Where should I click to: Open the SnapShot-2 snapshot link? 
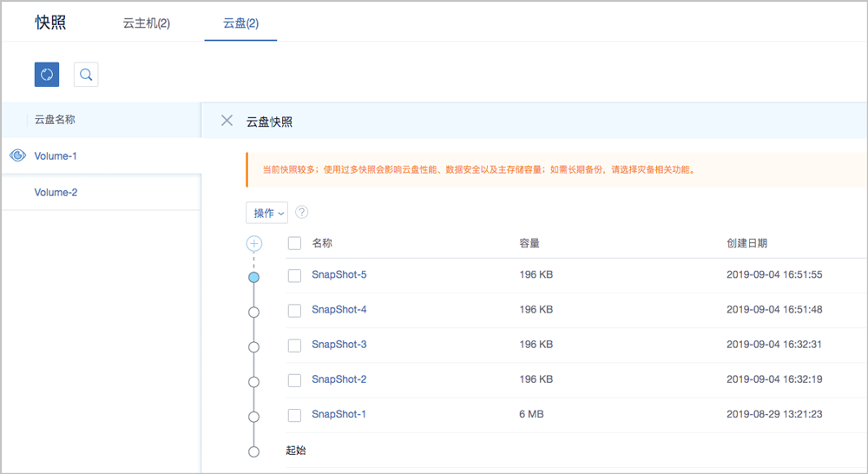point(339,379)
